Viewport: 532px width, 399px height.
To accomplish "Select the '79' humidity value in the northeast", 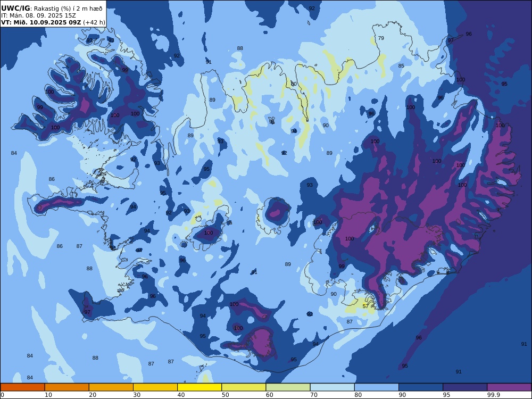I will pos(381,38).
